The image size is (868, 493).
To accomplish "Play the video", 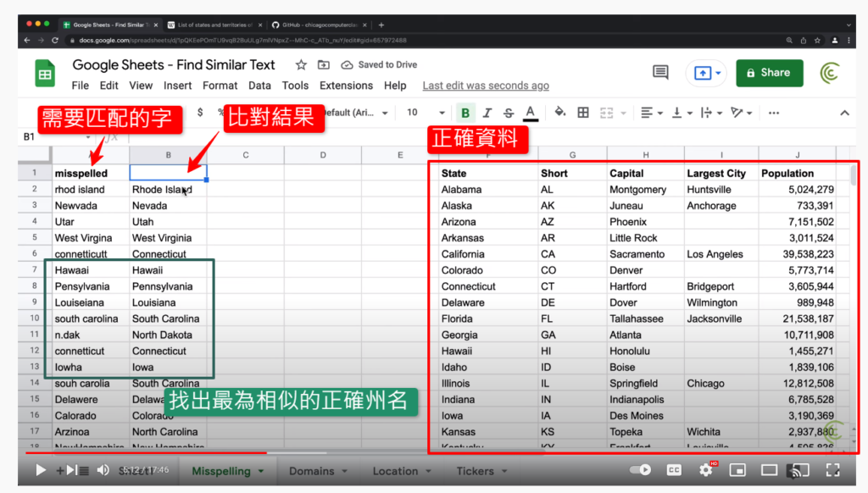I will click(x=41, y=470).
